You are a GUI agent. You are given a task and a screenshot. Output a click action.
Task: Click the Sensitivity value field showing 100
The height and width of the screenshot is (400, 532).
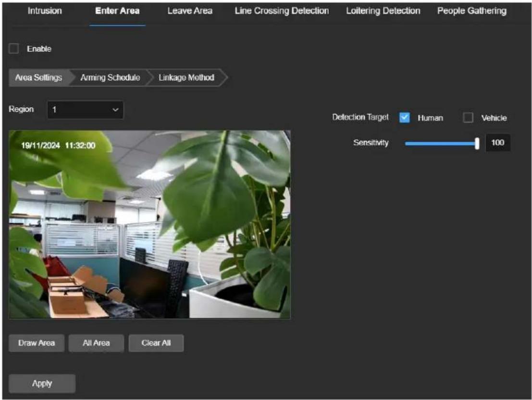(498, 143)
